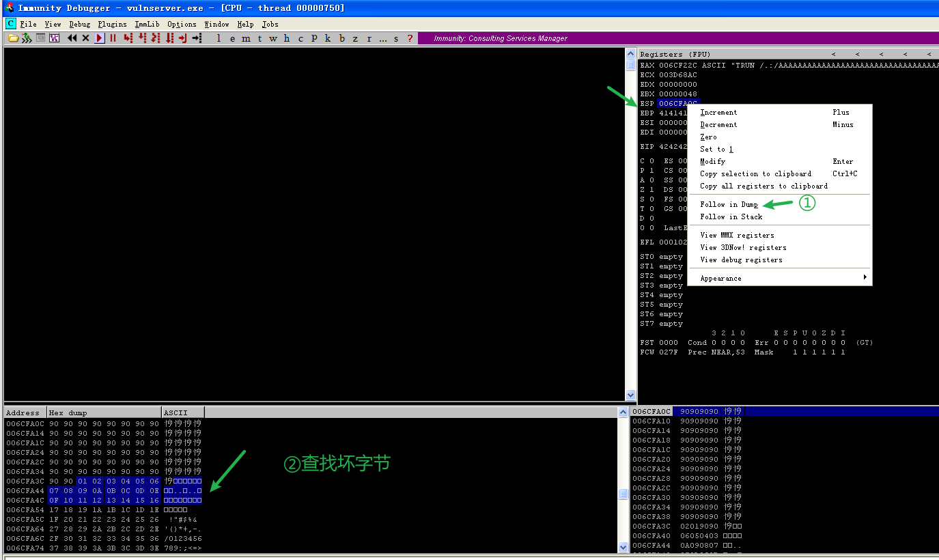Show handles with the 'h' button

pyautogui.click(x=287, y=38)
